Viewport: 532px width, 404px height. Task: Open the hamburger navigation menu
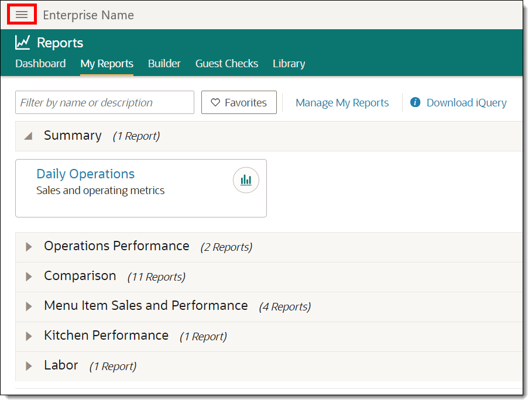coord(22,15)
